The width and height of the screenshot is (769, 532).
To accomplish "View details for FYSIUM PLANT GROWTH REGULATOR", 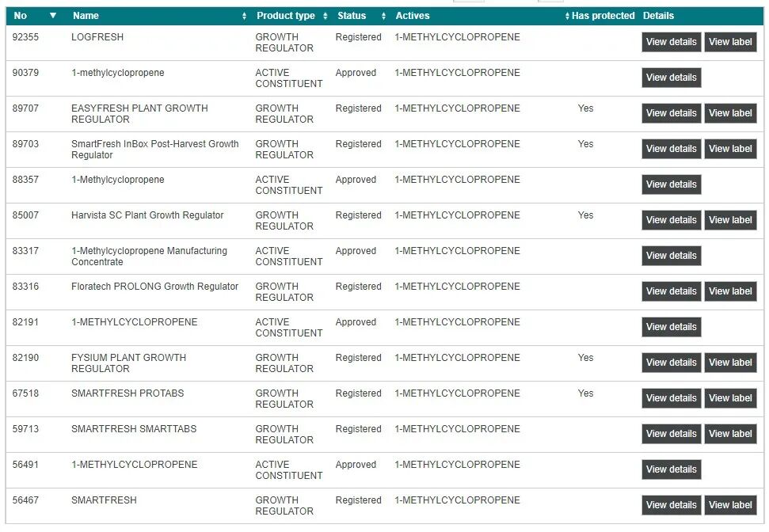I will click(x=672, y=363).
